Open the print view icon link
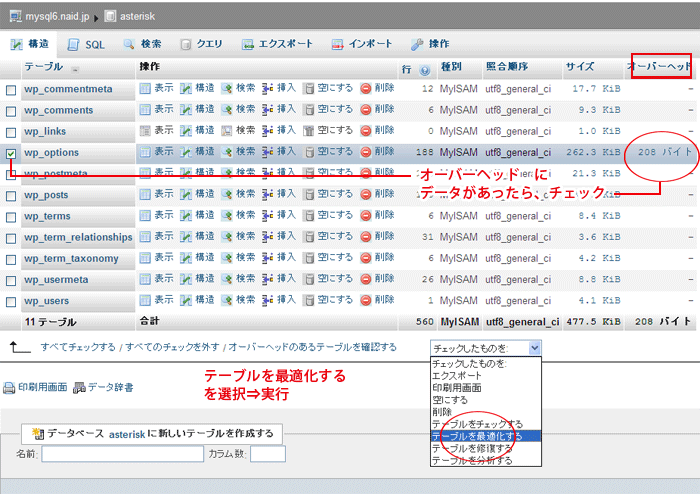 [x=9, y=387]
